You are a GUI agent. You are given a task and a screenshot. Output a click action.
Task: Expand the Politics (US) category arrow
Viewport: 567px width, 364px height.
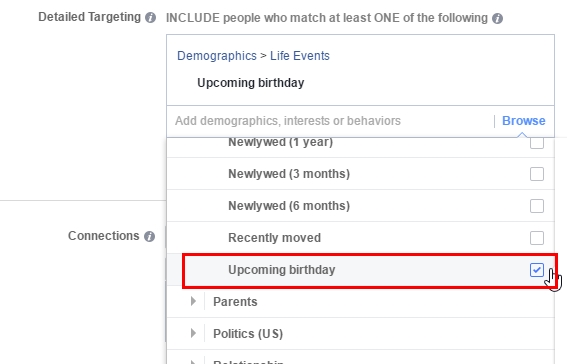tap(193, 333)
